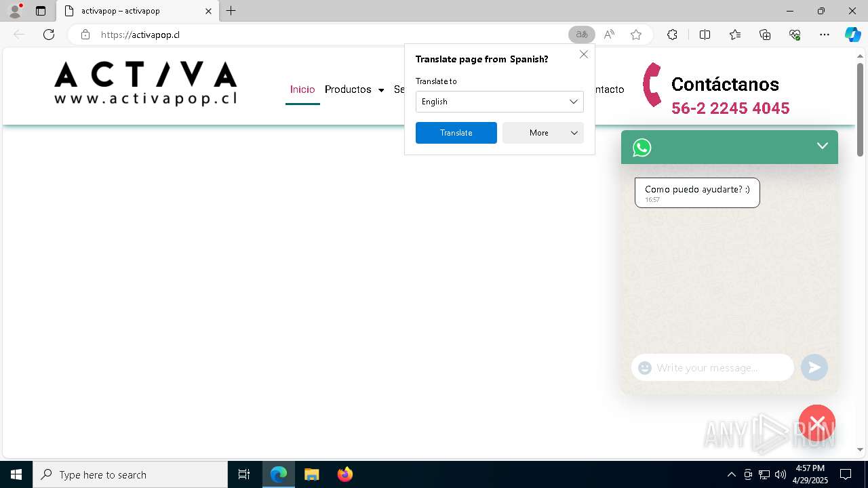Image resolution: width=868 pixels, height=488 pixels.
Task: Close the activapop tab
Action: point(208,11)
